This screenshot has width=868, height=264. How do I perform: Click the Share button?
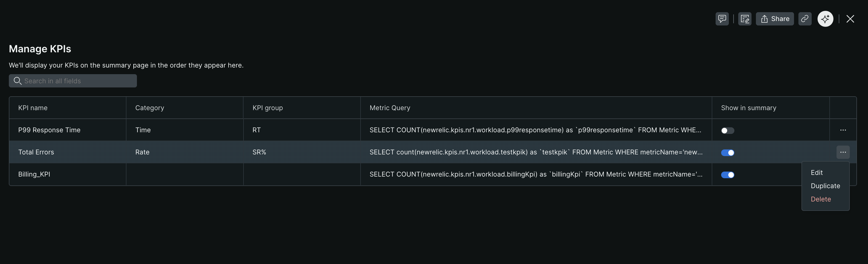(x=775, y=19)
